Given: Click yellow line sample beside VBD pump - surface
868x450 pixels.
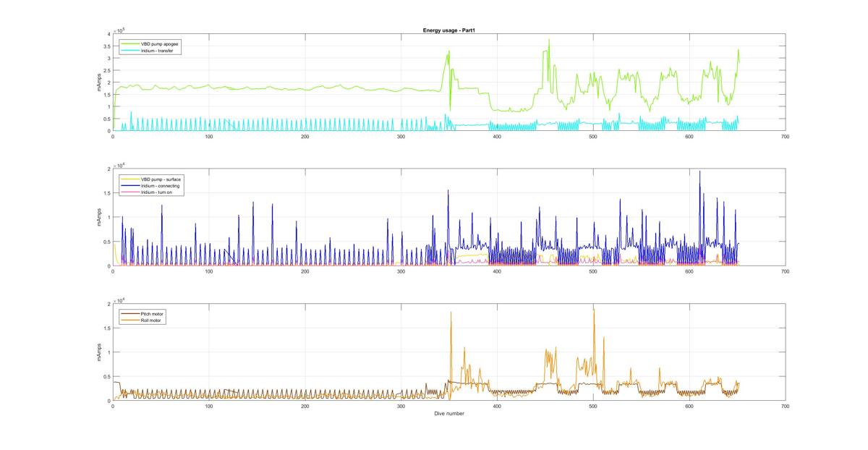Looking at the screenshot, I should (129, 179).
